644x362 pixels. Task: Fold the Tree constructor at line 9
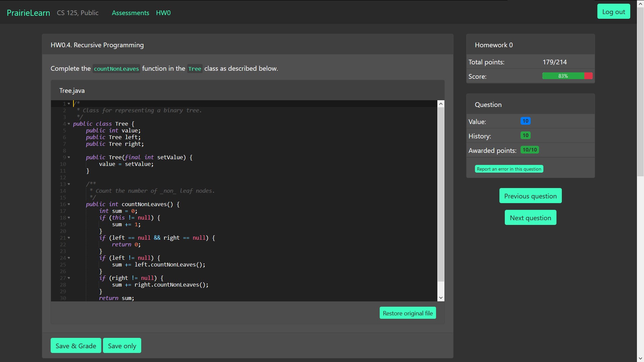tap(69, 157)
